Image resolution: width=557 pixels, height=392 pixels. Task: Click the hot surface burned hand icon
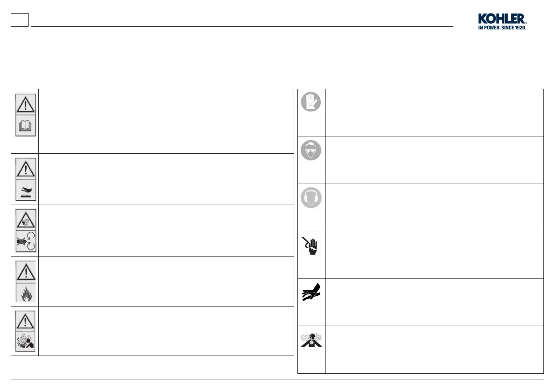click(311, 292)
